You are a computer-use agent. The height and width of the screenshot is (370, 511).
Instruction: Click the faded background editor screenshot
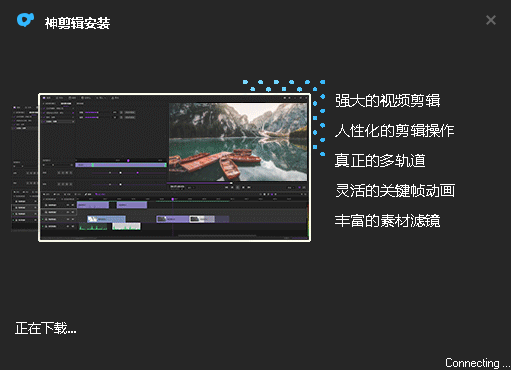tap(25, 168)
